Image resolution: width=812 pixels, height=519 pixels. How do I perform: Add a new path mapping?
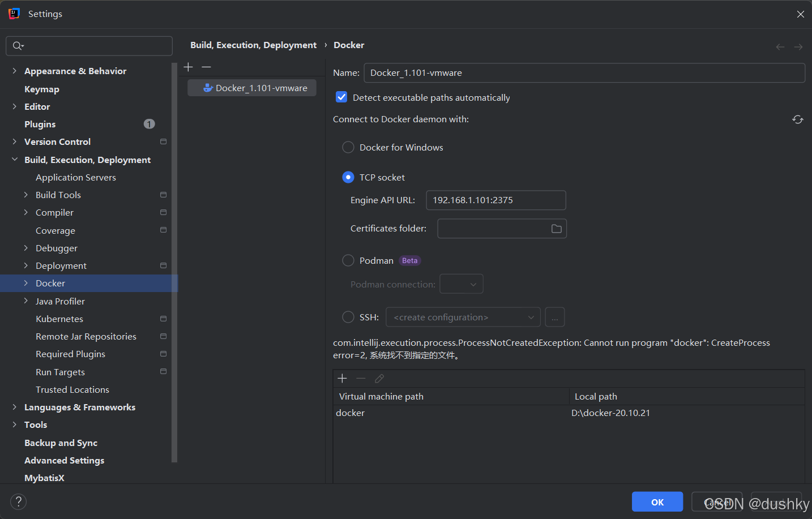tap(342, 379)
